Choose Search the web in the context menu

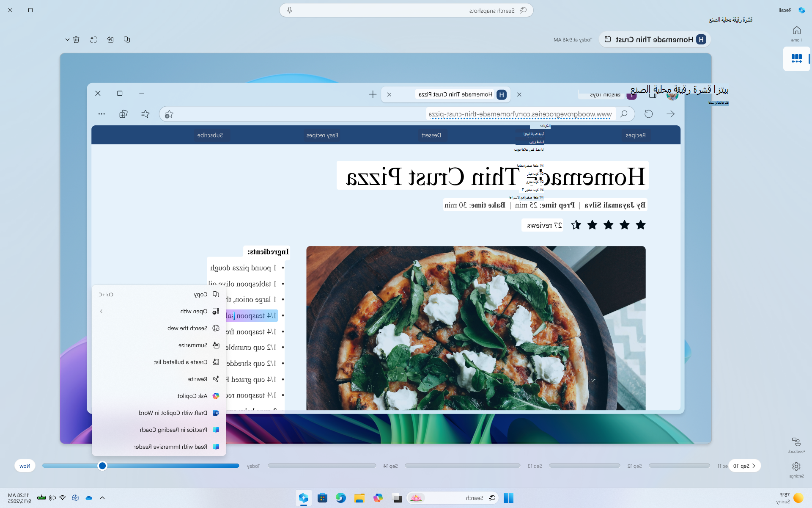[x=159, y=328]
